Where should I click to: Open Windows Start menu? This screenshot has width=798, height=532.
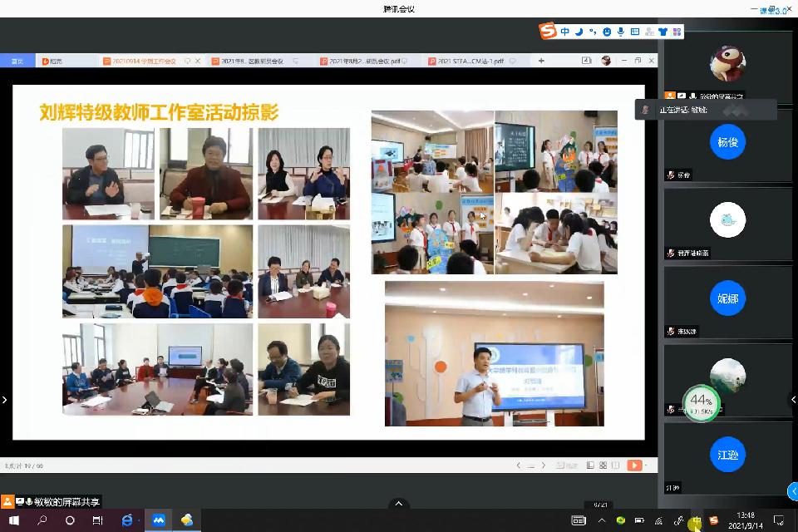(x=13, y=520)
